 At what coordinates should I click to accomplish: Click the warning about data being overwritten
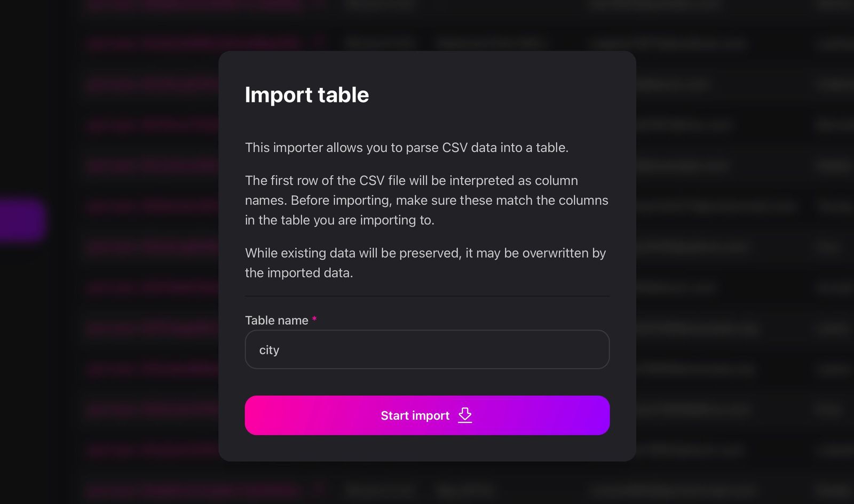425,262
